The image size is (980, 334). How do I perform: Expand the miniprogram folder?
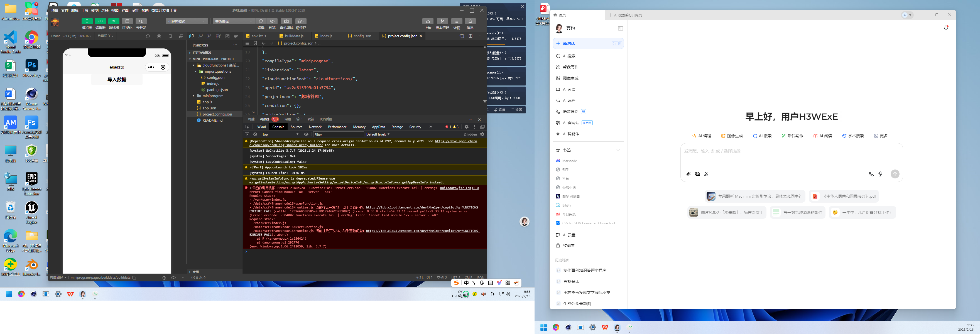(x=215, y=96)
